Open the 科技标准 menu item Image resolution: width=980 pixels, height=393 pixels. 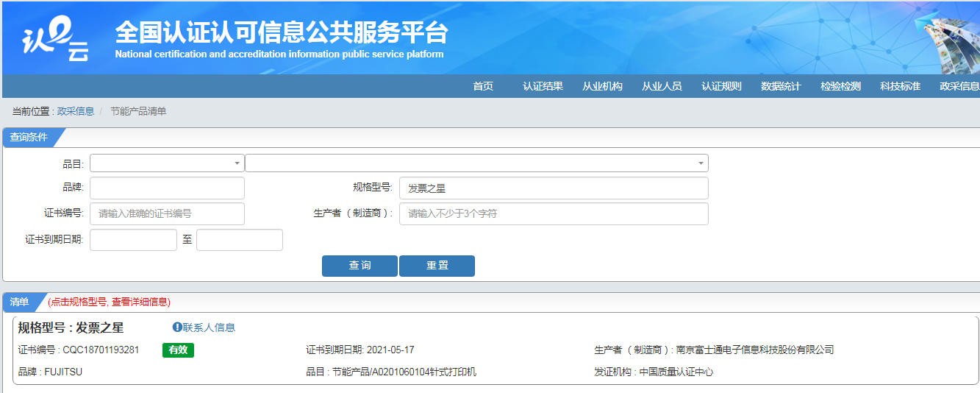point(900,86)
